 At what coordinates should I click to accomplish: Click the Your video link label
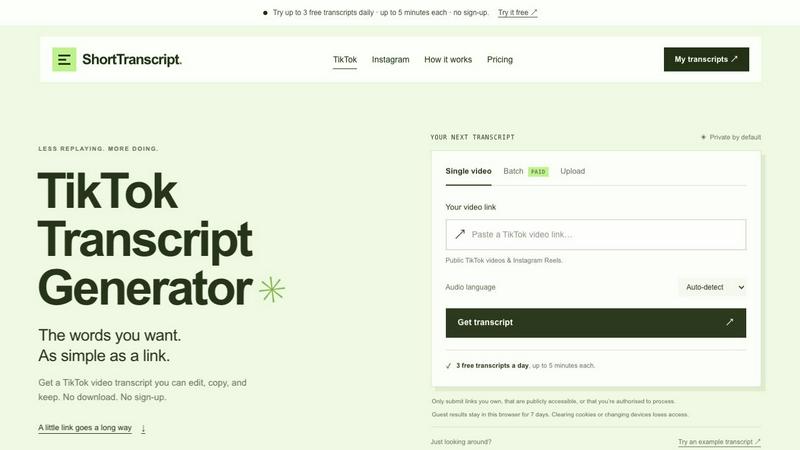[x=470, y=207]
